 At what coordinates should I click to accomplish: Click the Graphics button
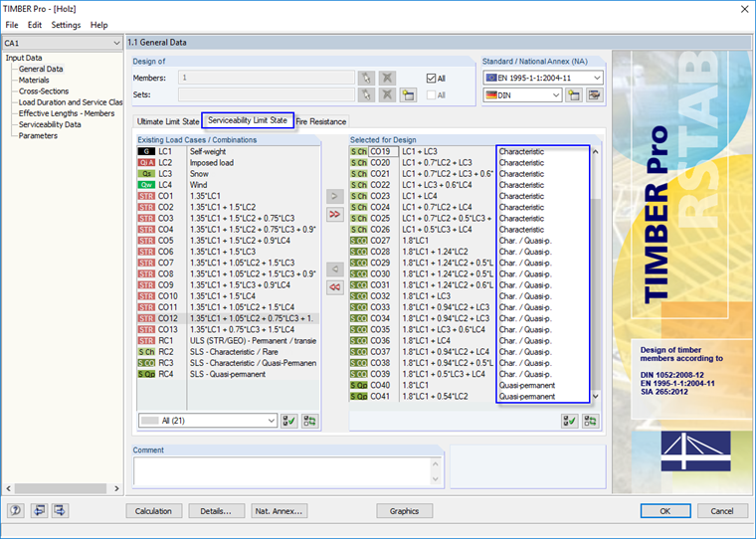(404, 511)
